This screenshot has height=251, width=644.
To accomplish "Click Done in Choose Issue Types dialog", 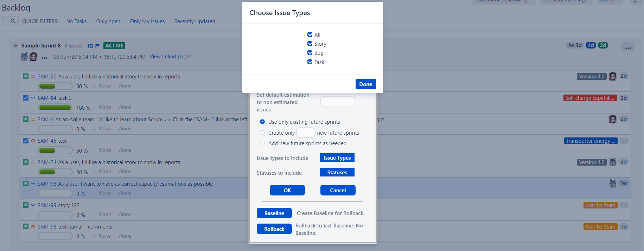I will pyautogui.click(x=366, y=84).
